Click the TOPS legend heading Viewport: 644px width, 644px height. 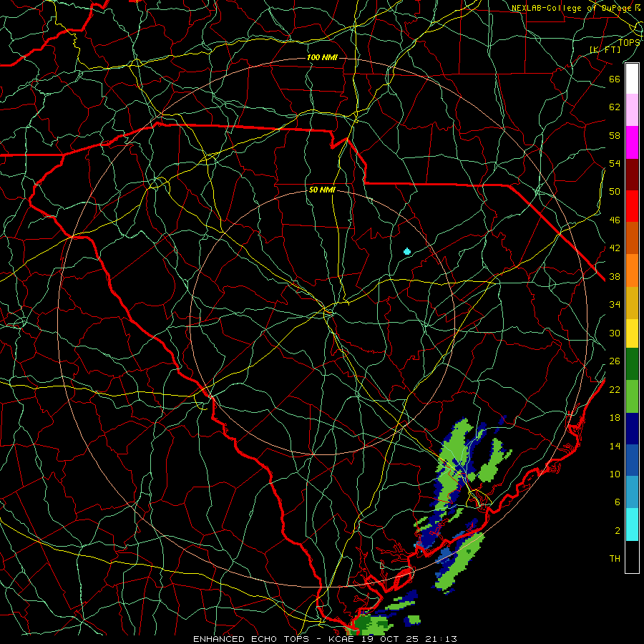629,43
